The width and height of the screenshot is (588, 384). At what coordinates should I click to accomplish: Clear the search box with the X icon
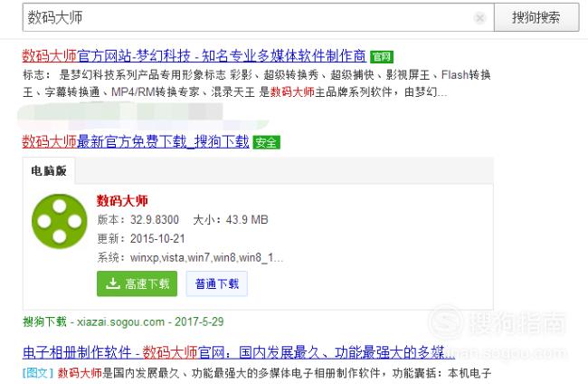pos(479,17)
